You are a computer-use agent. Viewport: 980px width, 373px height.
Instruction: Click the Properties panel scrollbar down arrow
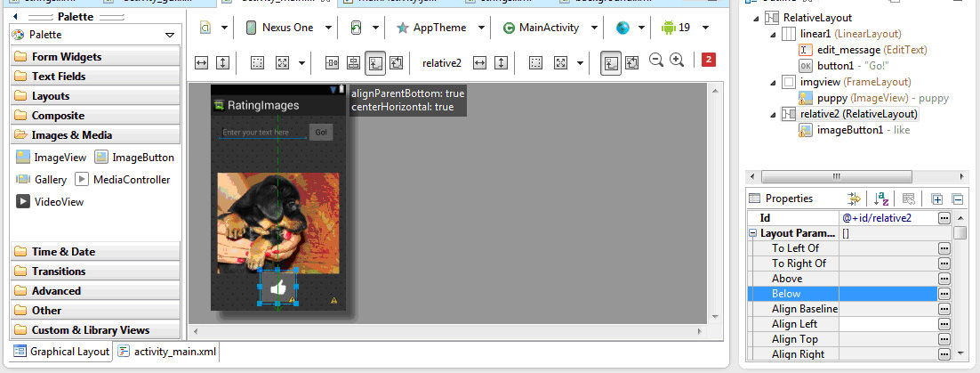[x=960, y=353]
